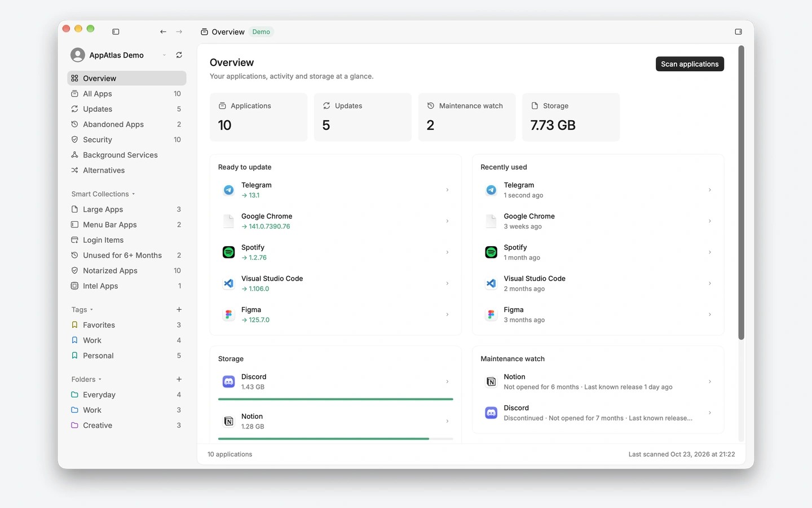Go to Abandoned Apps
Viewport: 812px width, 508px height.
click(x=127, y=124)
